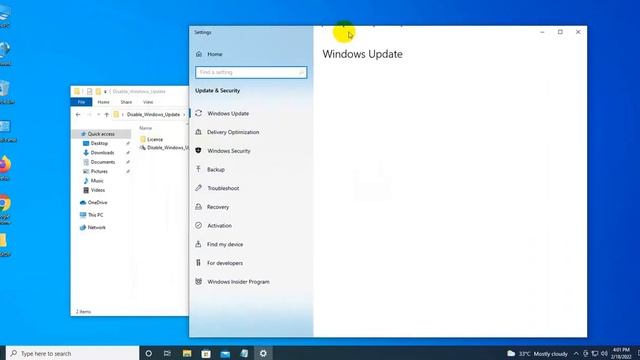
Task: Select Backup in the sidebar
Action: tap(216, 170)
